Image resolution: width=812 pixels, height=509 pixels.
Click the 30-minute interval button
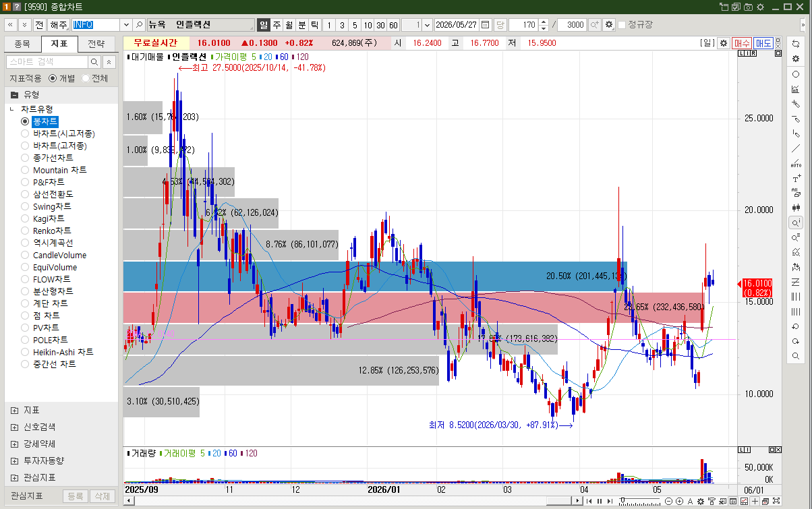(x=380, y=24)
